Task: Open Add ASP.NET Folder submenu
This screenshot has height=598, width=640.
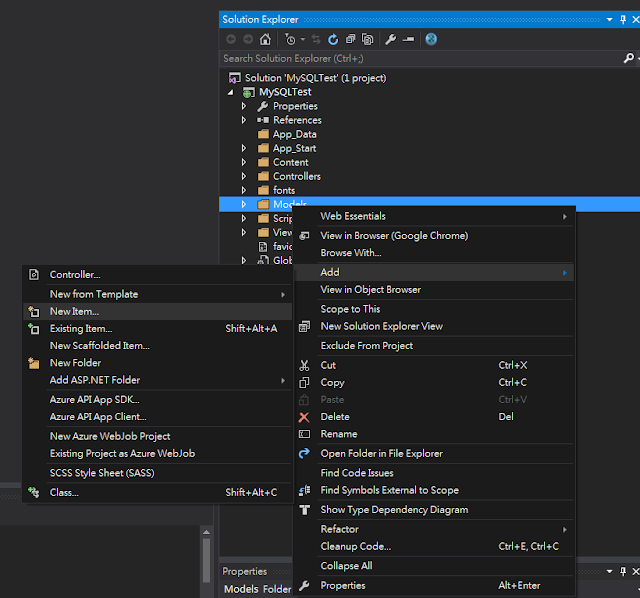Action: coord(158,380)
